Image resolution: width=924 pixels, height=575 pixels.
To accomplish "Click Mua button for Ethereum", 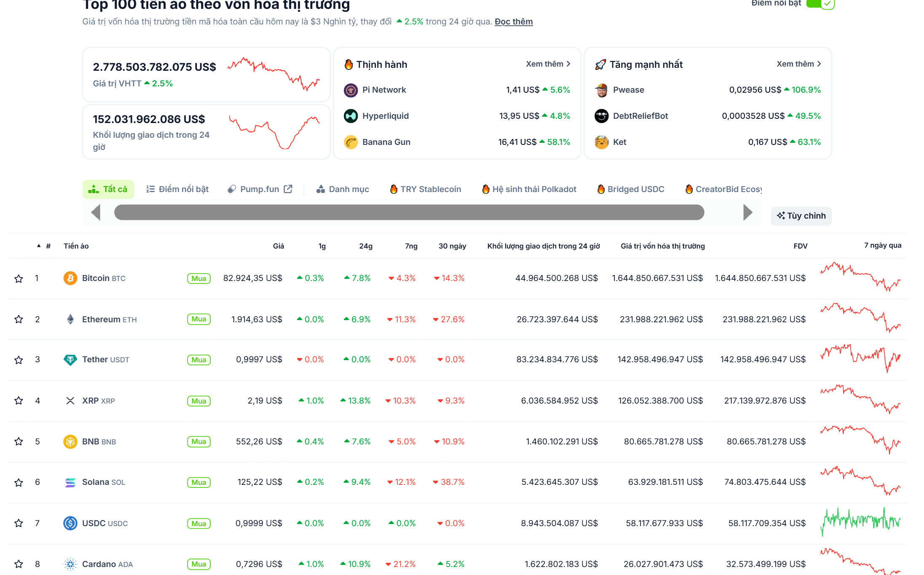I will tap(199, 319).
